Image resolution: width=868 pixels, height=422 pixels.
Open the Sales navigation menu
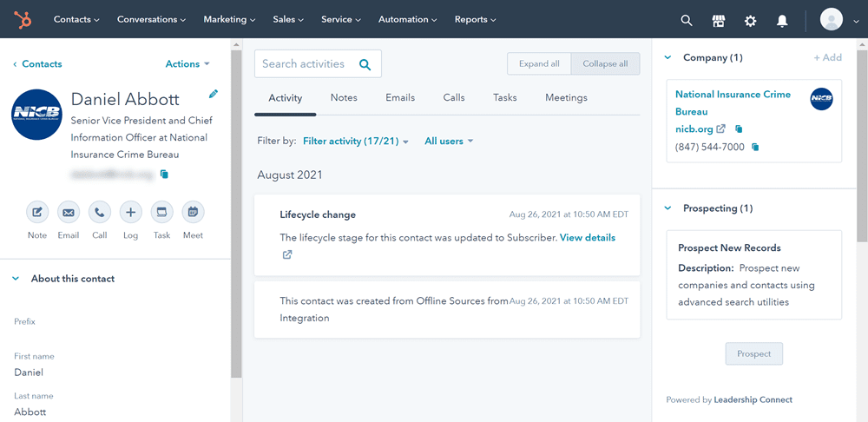point(288,19)
